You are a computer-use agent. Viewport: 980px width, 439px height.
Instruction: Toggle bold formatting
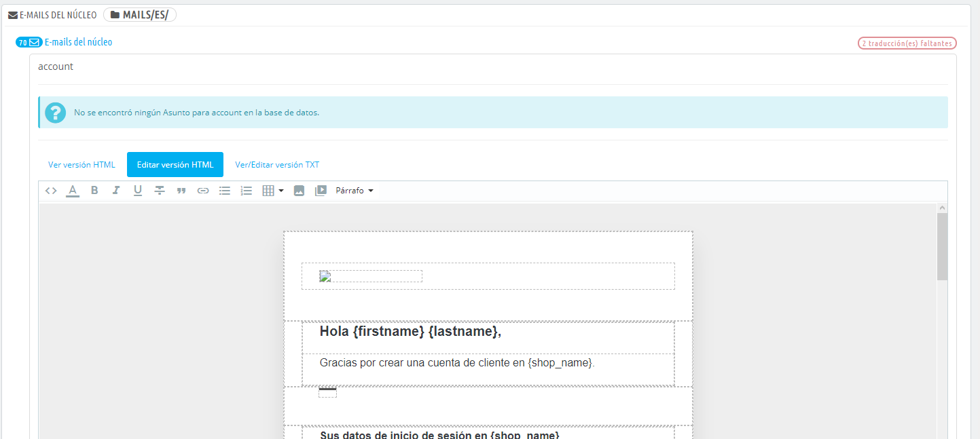click(94, 191)
